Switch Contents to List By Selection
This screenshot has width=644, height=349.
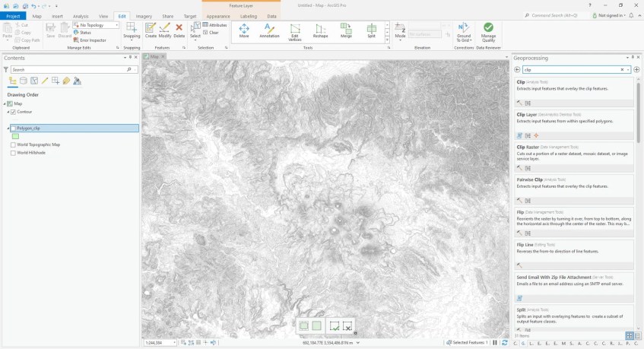[34, 81]
